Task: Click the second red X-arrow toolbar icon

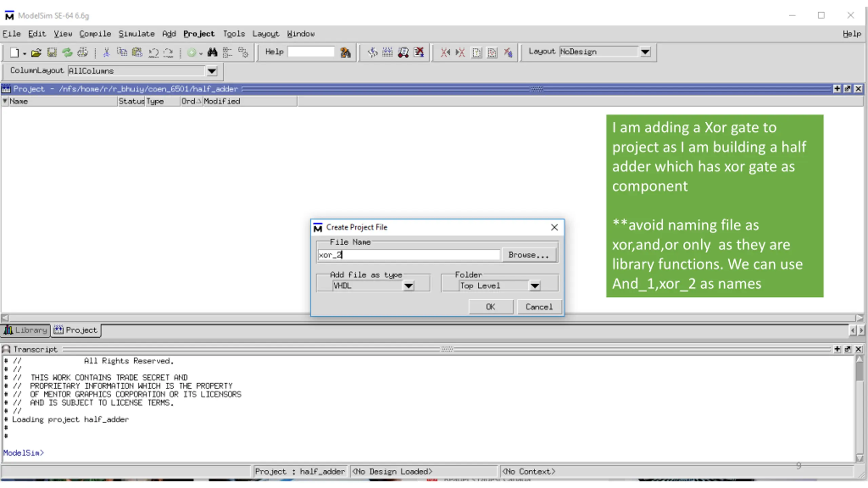Action: pyautogui.click(x=460, y=53)
